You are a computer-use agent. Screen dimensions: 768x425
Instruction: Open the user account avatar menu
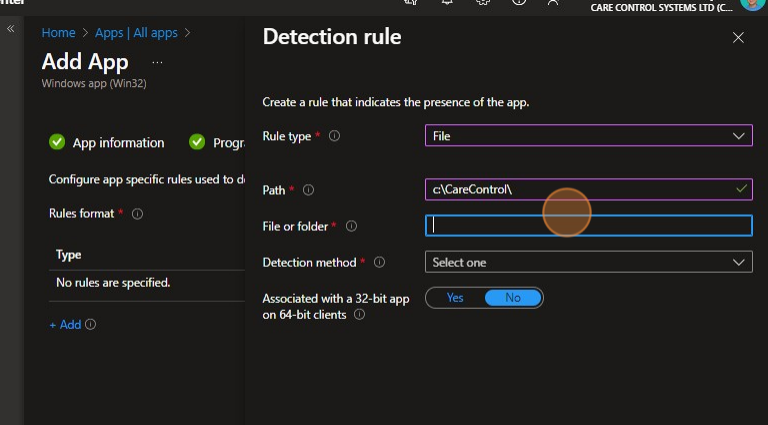(752, 5)
